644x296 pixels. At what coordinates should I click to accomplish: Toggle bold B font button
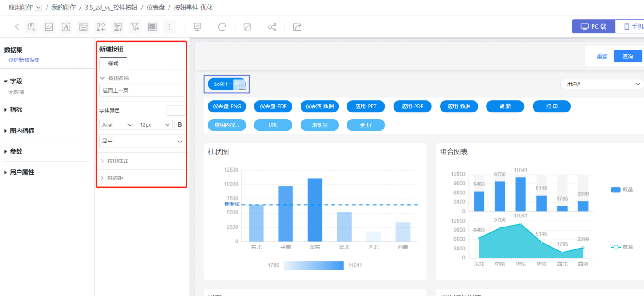[x=180, y=125]
